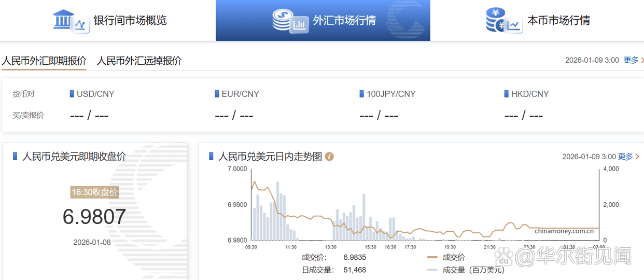Click the blue marker next to HKD/CNY
This screenshot has height=280, width=644.
507,94
